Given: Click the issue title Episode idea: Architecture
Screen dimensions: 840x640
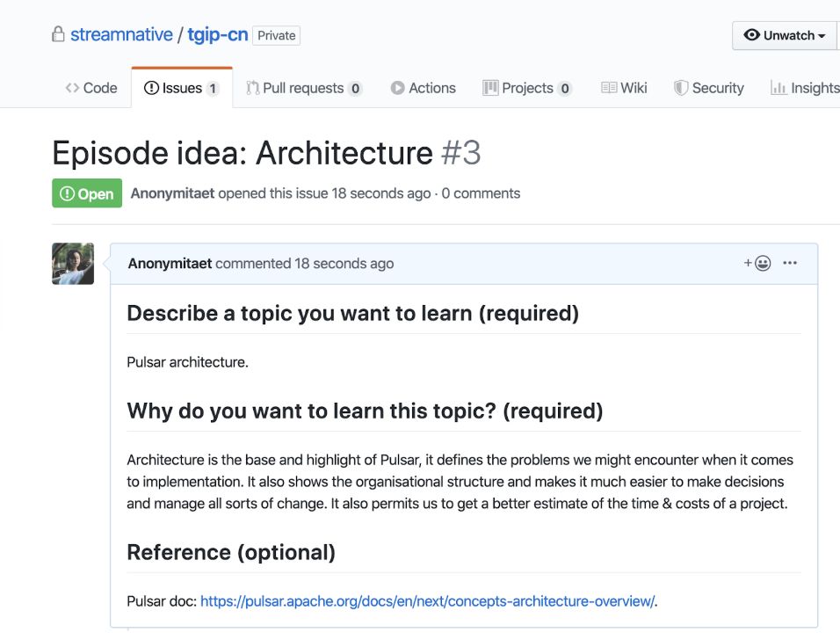Looking at the screenshot, I should [x=243, y=153].
